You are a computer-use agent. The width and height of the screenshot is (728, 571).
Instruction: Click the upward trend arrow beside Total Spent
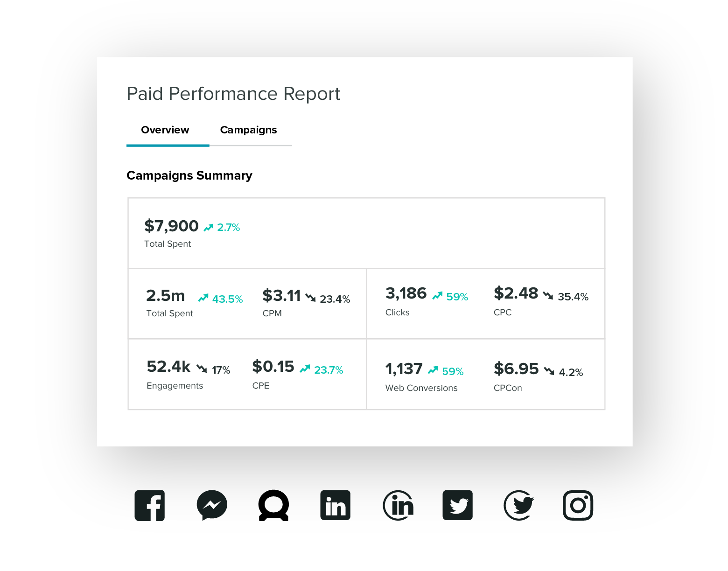[209, 227]
